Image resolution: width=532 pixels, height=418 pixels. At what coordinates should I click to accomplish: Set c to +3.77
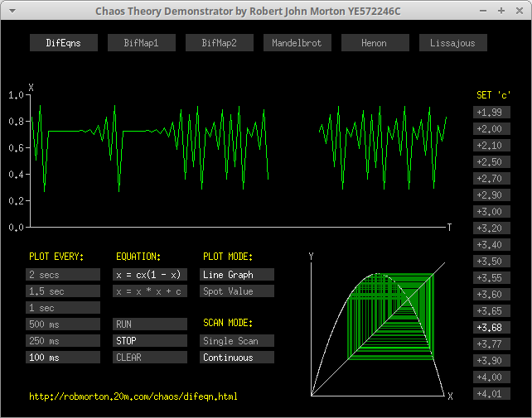(x=491, y=344)
